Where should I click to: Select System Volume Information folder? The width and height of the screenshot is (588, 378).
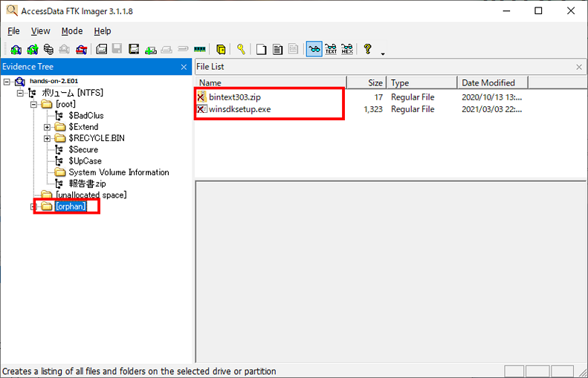coord(118,172)
